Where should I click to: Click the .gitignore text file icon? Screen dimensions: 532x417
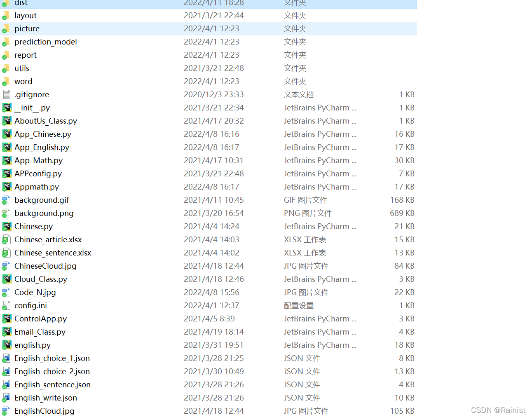point(6,95)
